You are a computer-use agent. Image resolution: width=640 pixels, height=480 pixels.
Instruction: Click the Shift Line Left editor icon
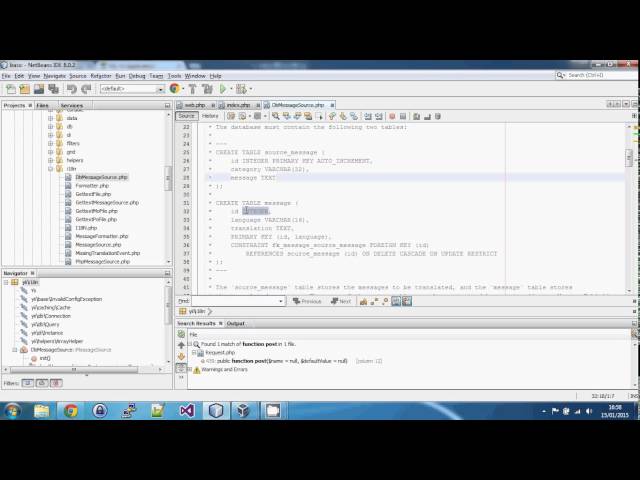(x=368, y=116)
